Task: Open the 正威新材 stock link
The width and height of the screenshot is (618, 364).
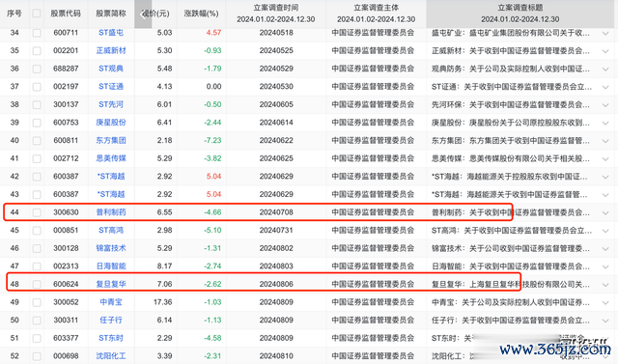Action: coord(111,50)
